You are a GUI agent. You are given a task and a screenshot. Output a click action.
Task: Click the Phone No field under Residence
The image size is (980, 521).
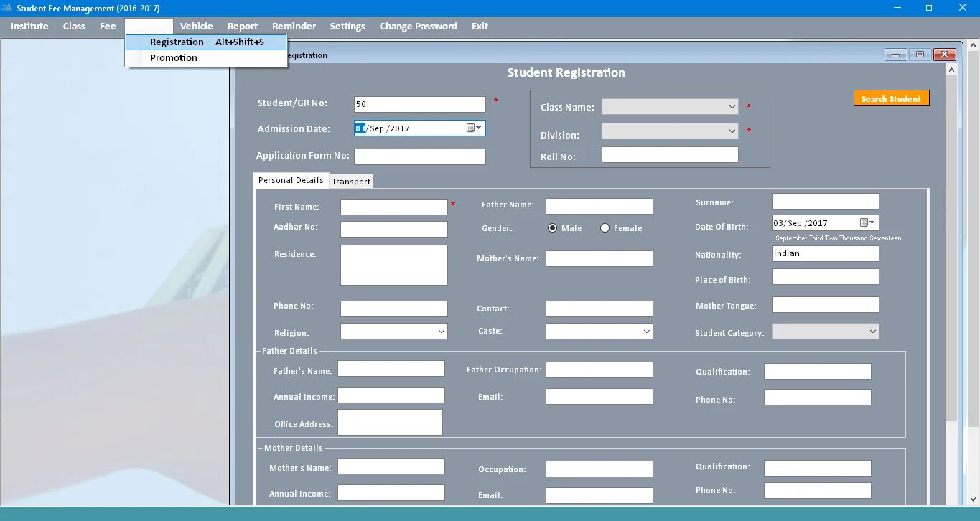point(394,309)
